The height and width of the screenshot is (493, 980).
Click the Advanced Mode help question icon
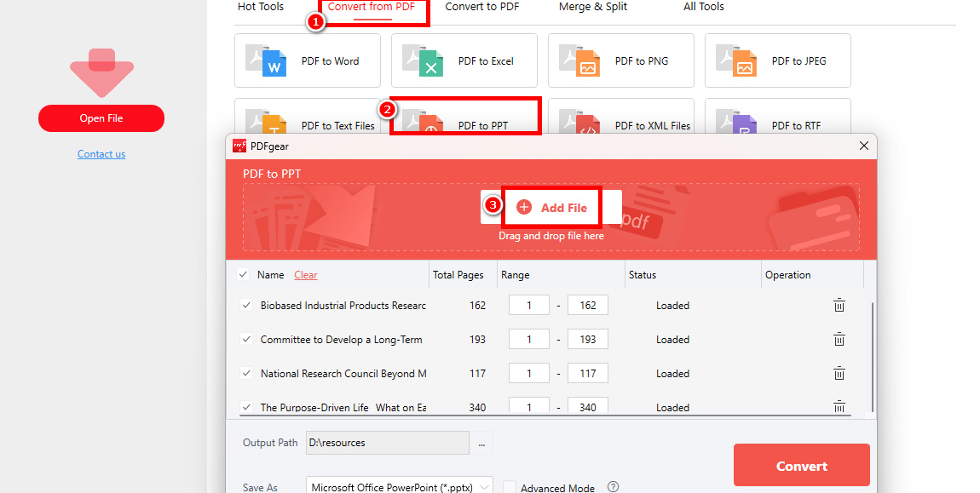[x=613, y=487]
